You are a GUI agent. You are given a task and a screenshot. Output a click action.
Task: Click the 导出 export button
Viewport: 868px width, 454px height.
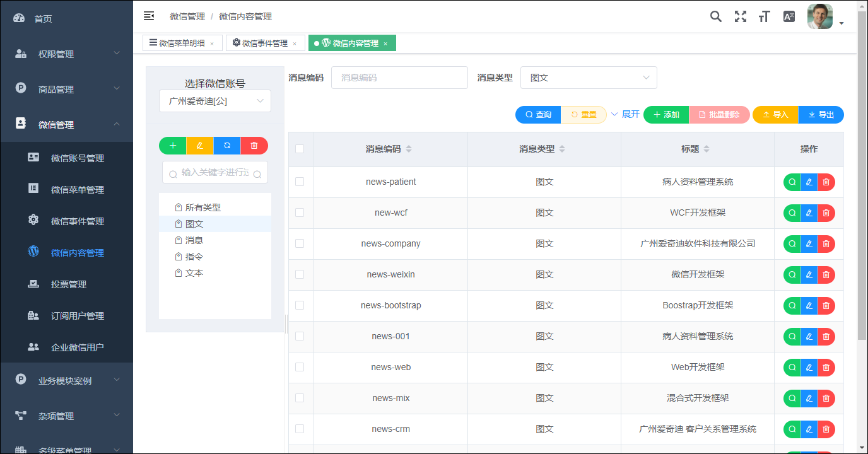click(821, 115)
